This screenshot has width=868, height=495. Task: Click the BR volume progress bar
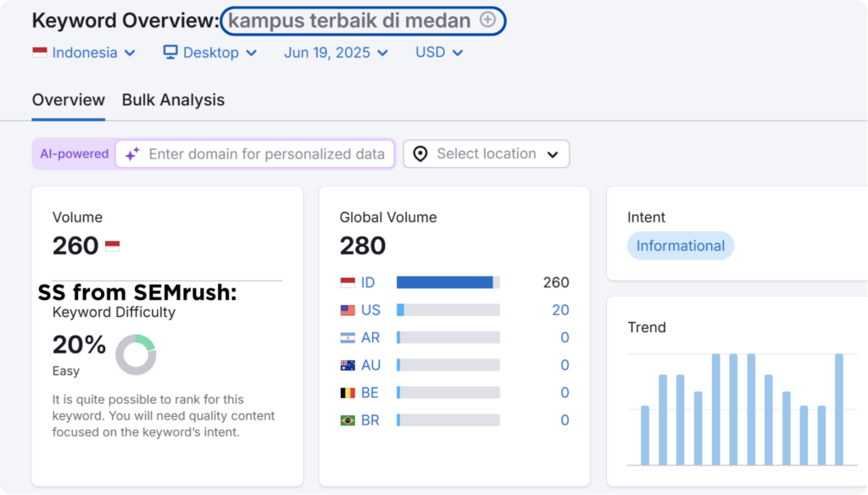coord(448,420)
